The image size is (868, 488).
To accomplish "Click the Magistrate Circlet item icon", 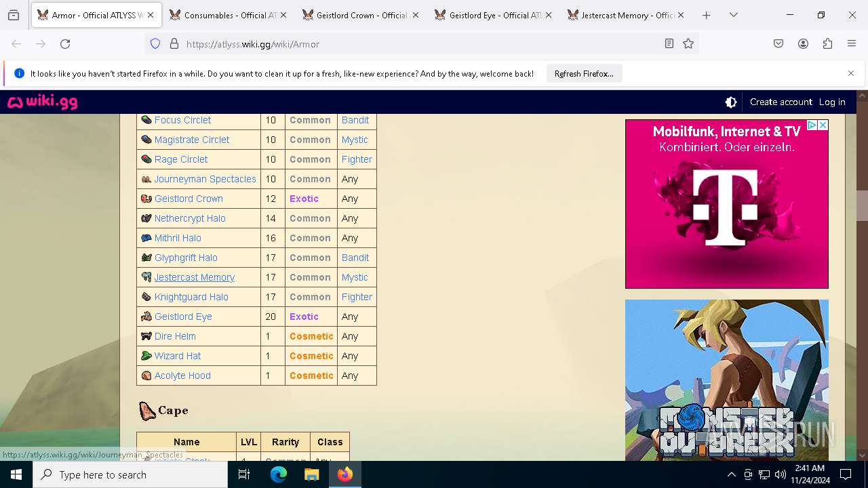I will pos(146,140).
